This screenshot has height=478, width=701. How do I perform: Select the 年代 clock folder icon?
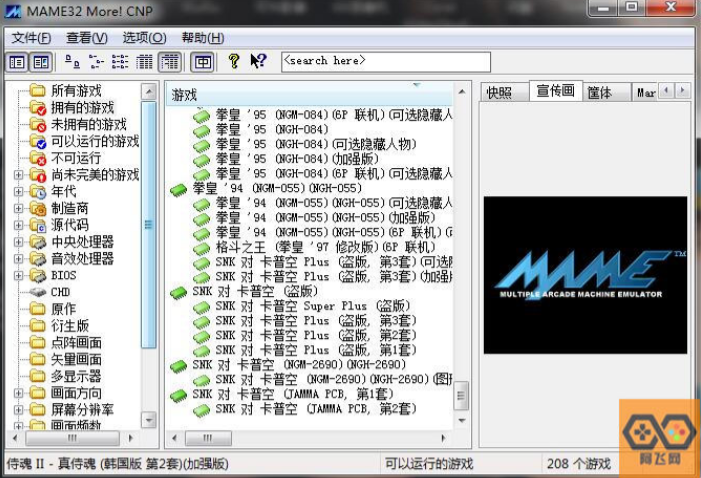point(38,192)
